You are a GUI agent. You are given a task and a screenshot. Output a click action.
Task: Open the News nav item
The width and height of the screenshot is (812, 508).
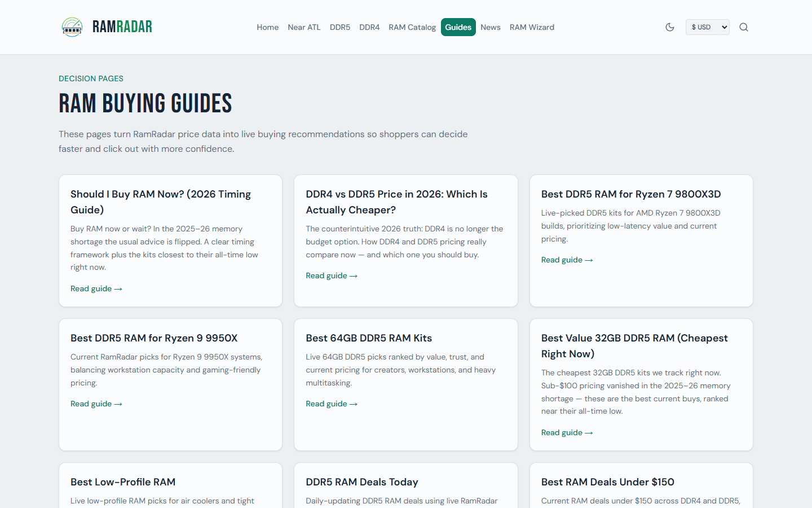pos(491,27)
